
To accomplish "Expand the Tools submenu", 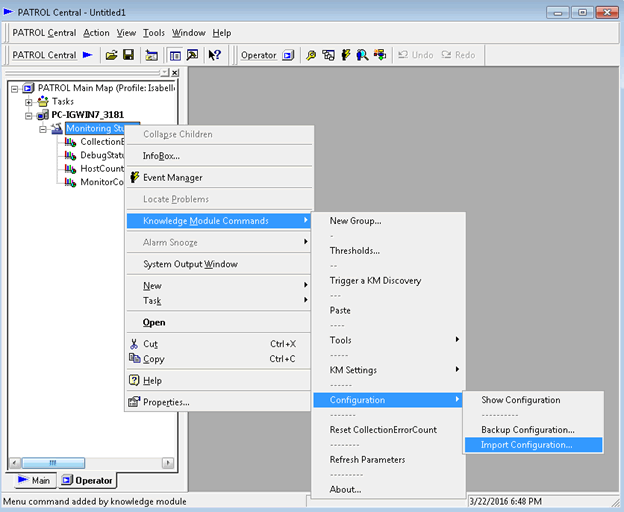I will pos(341,340).
